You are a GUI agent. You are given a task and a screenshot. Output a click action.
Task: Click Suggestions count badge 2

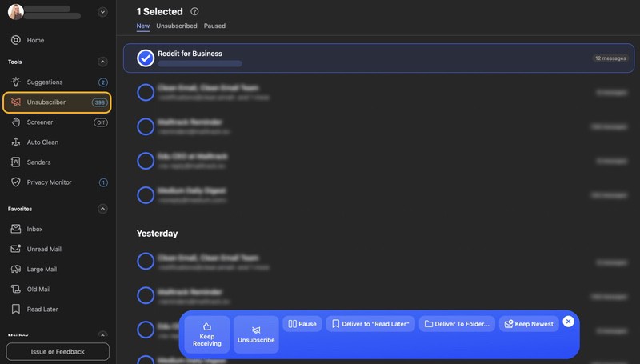coord(103,82)
